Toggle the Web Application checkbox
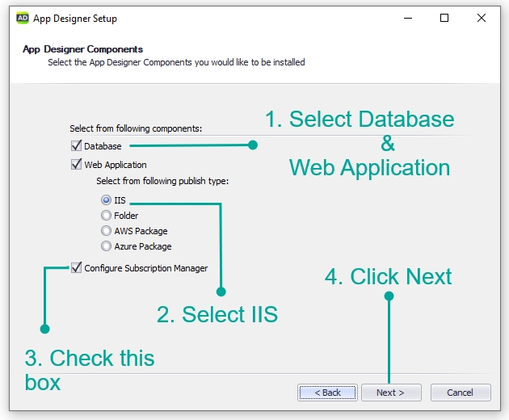 (x=76, y=164)
